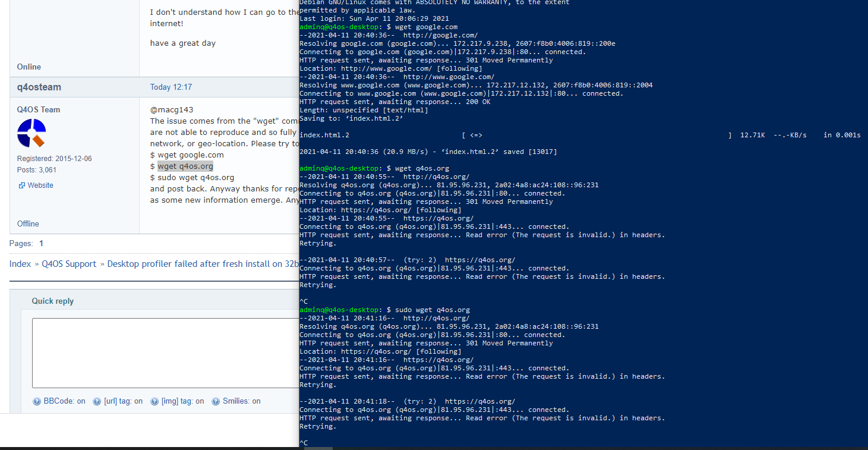Click the '@macg143' mention in the forum post

coord(172,110)
